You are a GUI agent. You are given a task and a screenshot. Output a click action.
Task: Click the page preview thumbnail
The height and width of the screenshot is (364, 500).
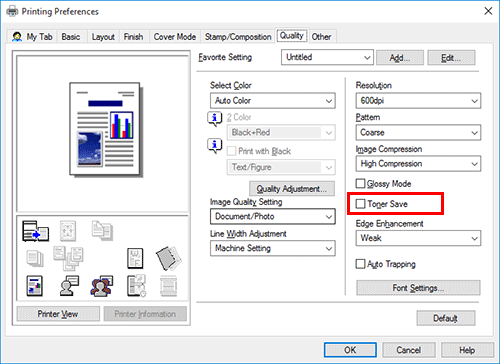tap(105, 129)
